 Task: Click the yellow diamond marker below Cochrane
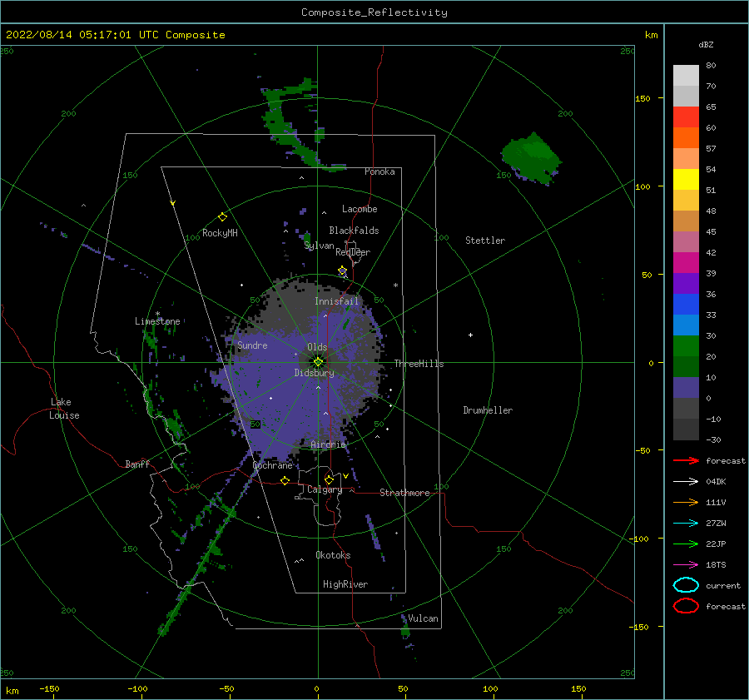[x=285, y=480]
